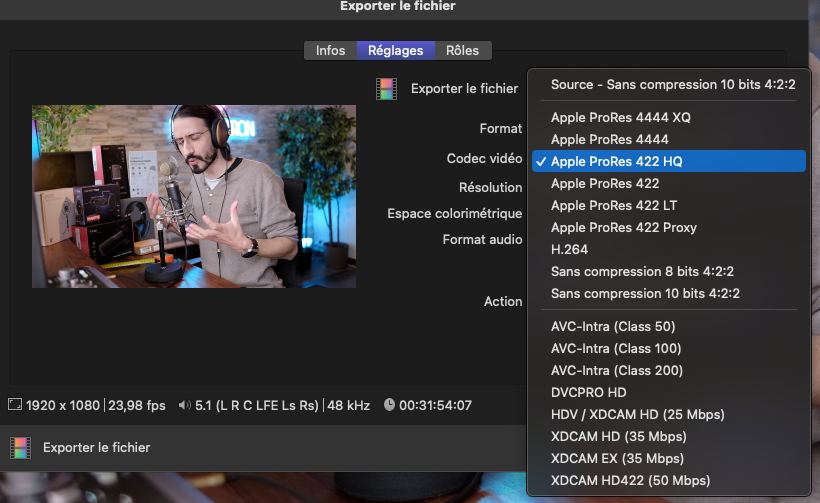Screen dimensions: 820x503
Task: Click the Codec vidéo label
Action: pos(484,158)
